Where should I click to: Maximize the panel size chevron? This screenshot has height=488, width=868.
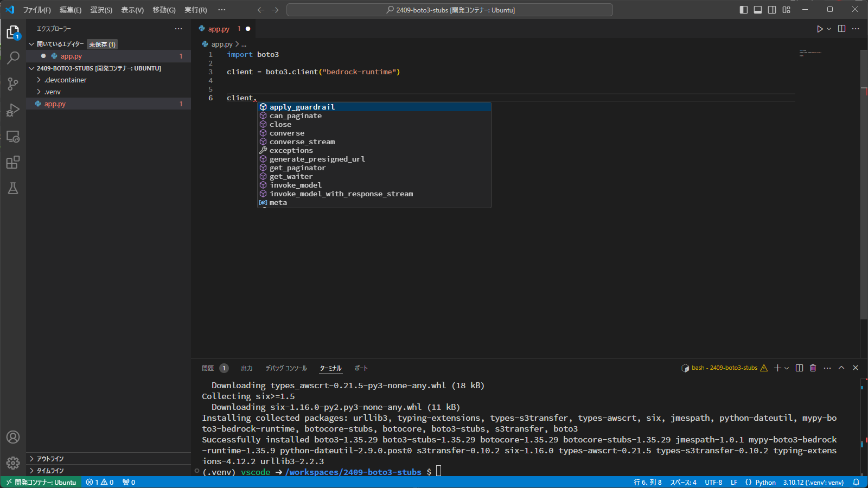841,368
